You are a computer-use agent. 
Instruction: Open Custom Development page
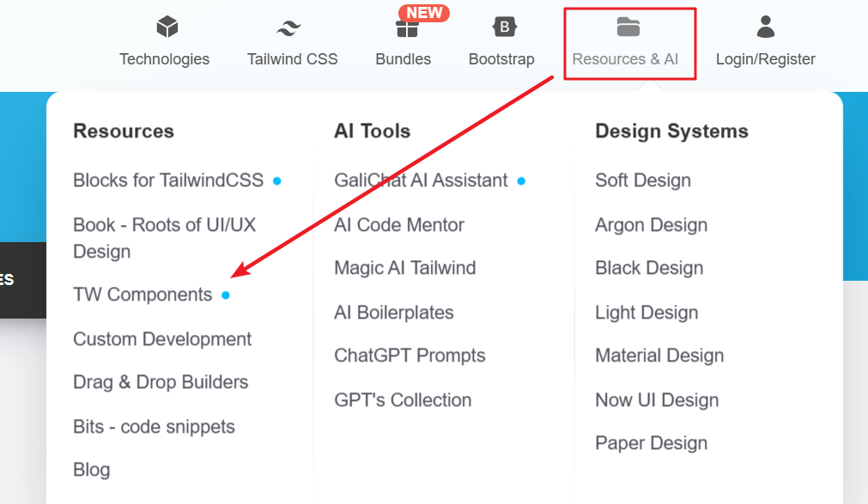[162, 339]
